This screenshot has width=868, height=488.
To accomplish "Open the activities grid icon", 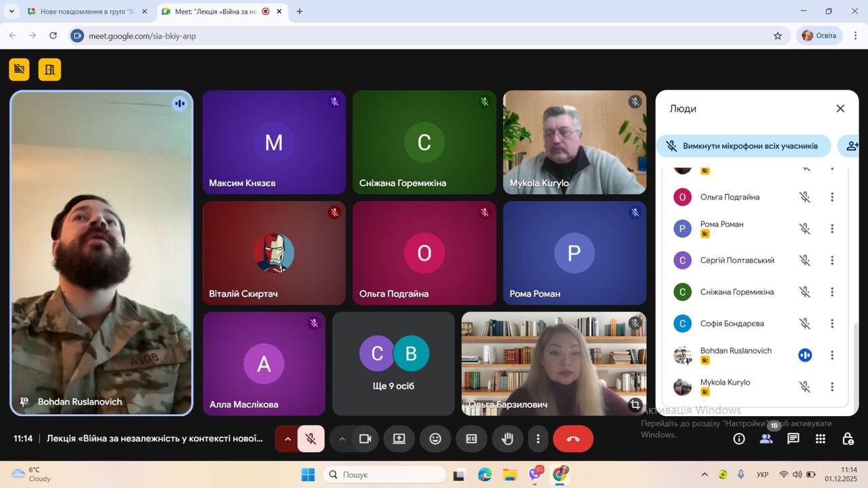I will coord(821,439).
